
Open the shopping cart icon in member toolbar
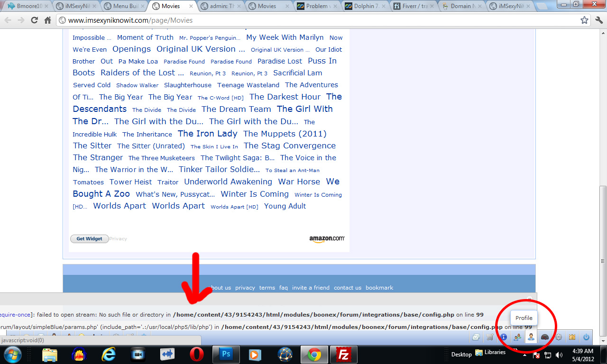[490, 337]
